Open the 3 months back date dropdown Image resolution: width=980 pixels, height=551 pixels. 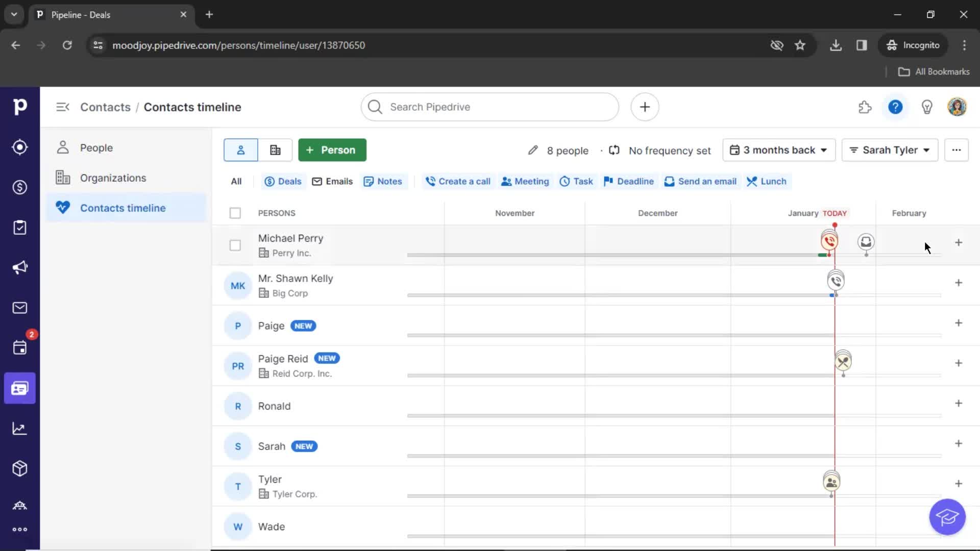[778, 149]
